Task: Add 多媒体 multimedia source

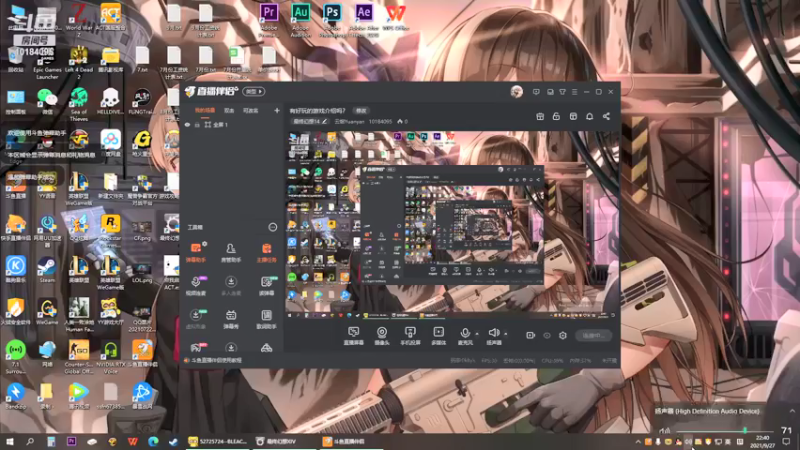Action: 438,336
